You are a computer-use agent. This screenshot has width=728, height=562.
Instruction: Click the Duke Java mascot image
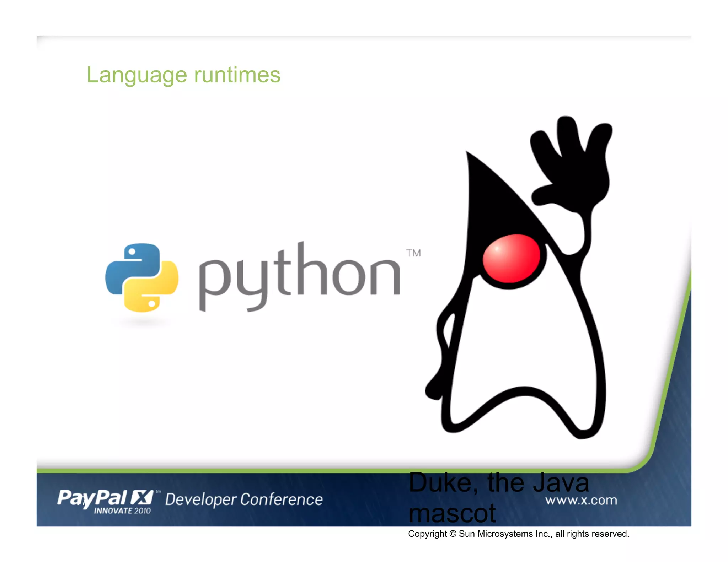click(x=519, y=277)
